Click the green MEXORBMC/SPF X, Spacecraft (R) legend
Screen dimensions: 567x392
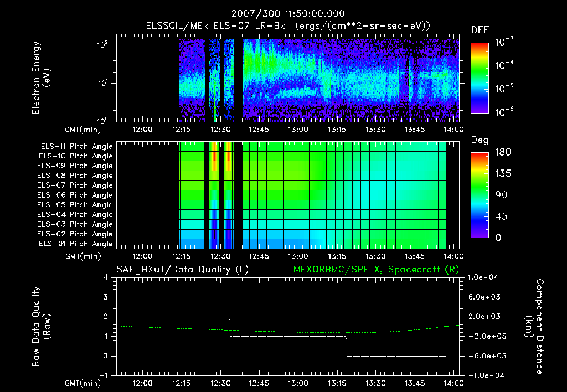coord(376,270)
